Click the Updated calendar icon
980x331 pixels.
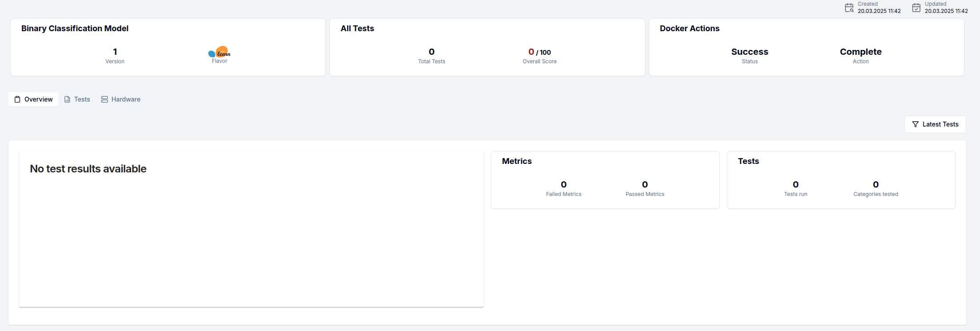pos(916,8)
